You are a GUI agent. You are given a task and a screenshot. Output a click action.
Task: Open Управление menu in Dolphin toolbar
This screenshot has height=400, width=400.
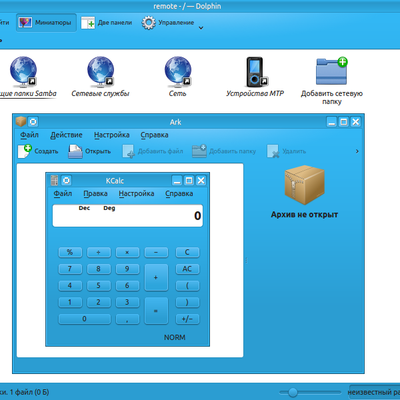pyautogui.click(x=173, y=23)
